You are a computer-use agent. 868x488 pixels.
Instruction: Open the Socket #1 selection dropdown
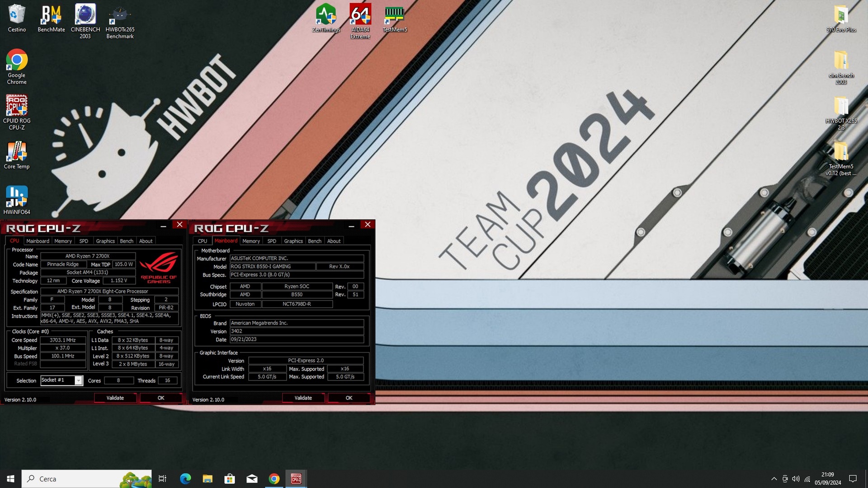pos(61,380)
